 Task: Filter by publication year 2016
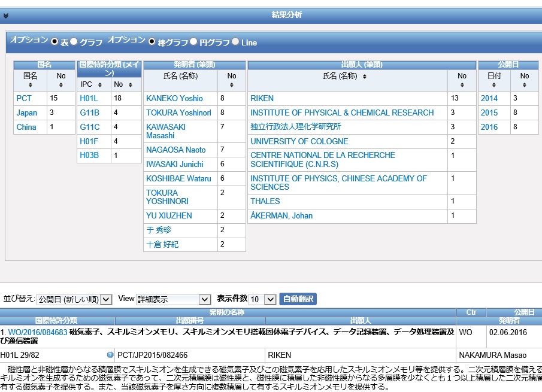click(x=489, y=127)
